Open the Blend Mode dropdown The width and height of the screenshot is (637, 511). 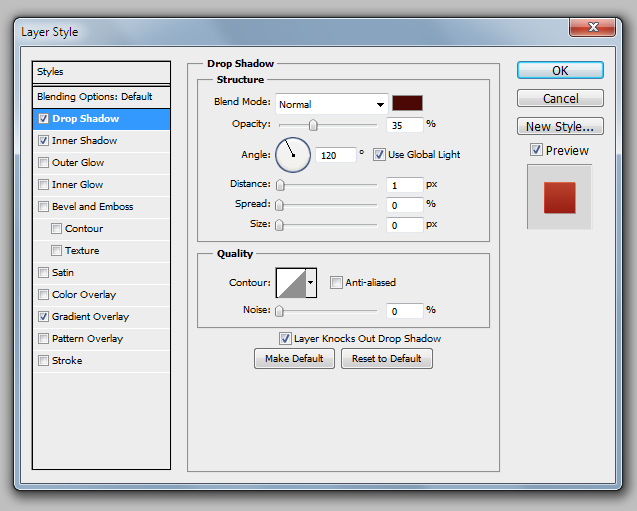click(x=332, y=104)
